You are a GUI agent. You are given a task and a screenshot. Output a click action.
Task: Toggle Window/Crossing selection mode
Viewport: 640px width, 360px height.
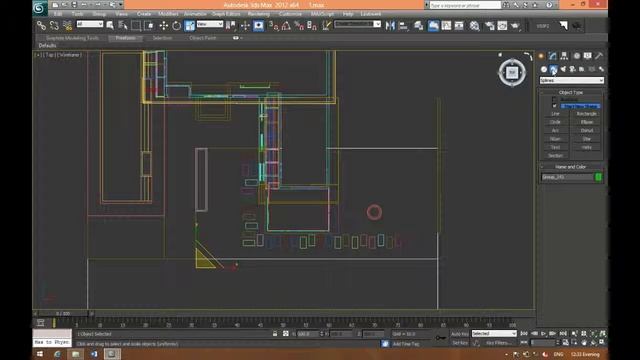pyautogui.click(x=150, y=25)
